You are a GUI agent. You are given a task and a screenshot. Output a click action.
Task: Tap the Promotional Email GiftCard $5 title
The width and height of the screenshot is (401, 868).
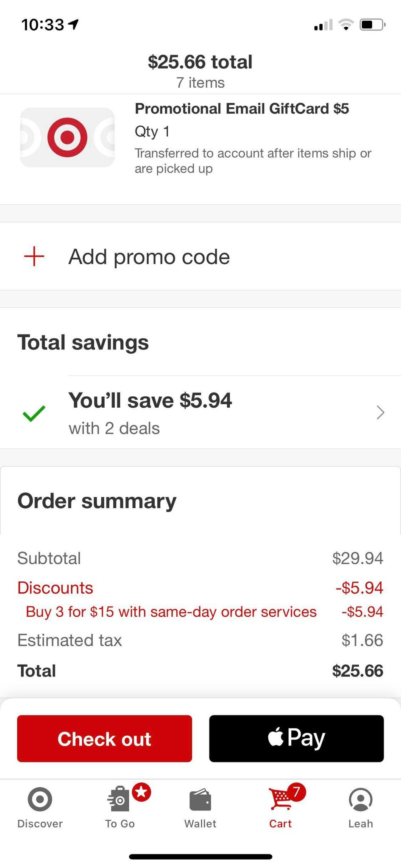pos(242,109)
